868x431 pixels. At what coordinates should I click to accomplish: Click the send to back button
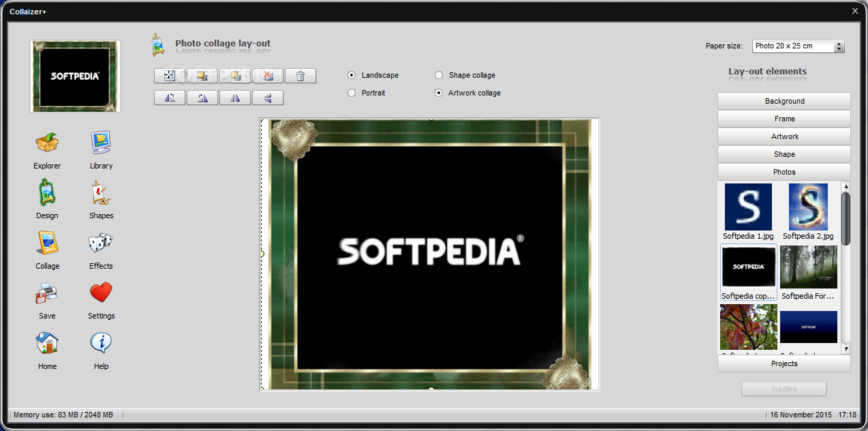[235, 76]
